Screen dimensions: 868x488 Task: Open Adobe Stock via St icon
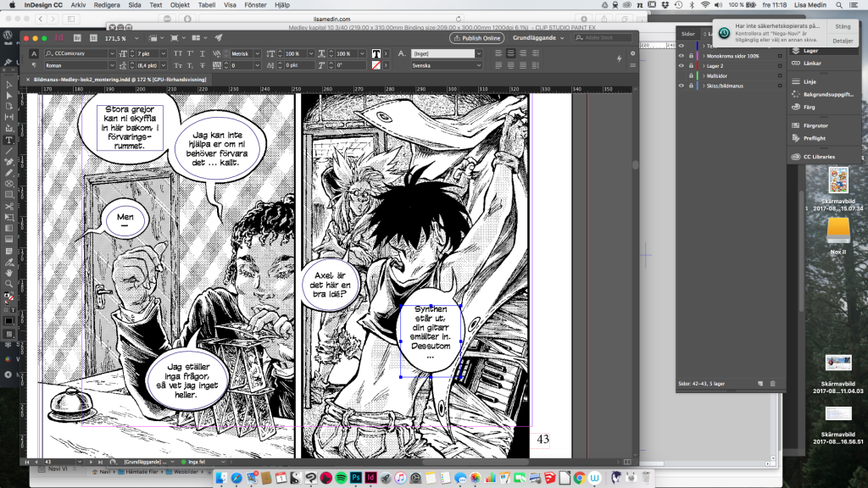click(93, 38)
